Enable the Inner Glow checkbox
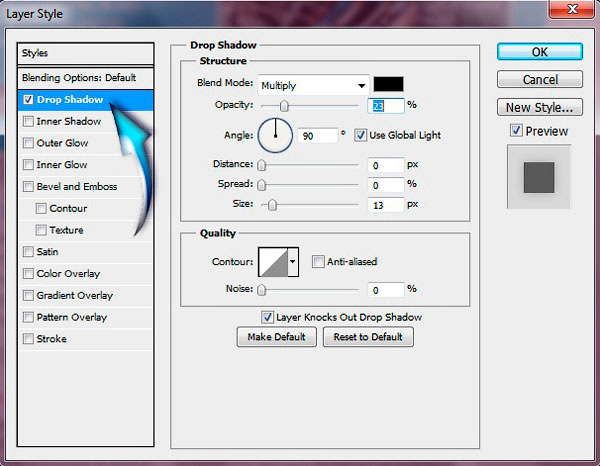This screenshot has width=600, height=466. click(x=28, y=165)
